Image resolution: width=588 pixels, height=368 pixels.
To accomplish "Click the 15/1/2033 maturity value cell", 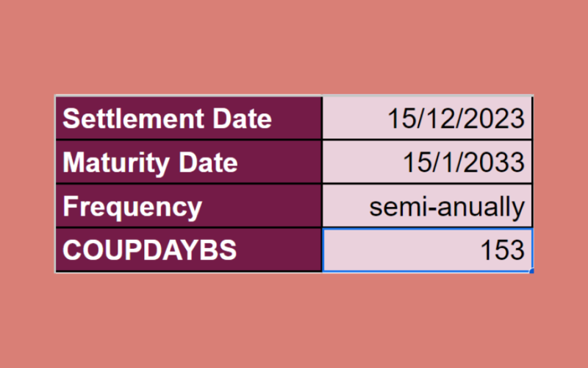I will tap(427, 163).
